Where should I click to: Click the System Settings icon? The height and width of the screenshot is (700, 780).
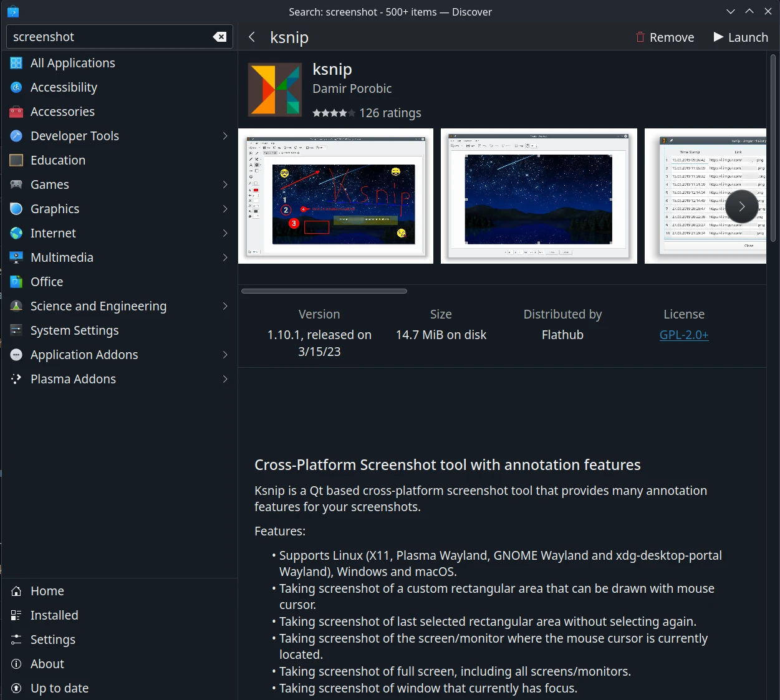click(x=17, y=330)
